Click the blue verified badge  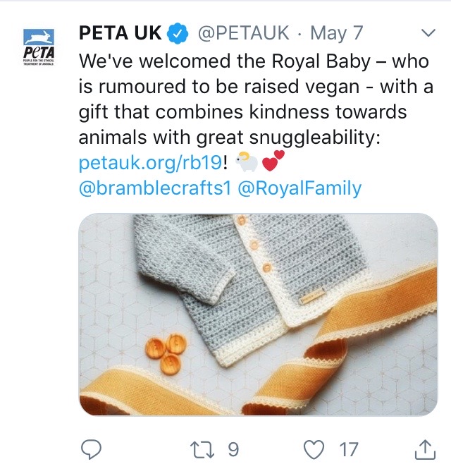click(178, 33)
